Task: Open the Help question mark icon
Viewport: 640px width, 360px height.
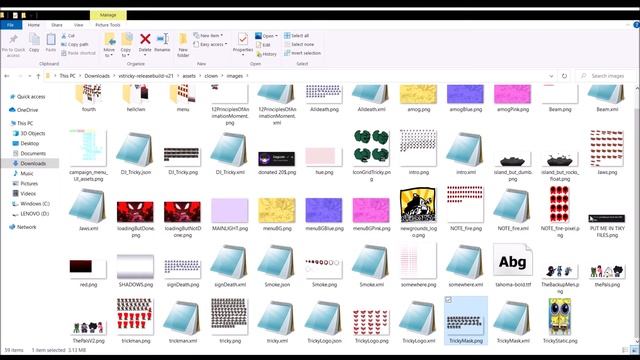Action: click(x=636, y=25)
